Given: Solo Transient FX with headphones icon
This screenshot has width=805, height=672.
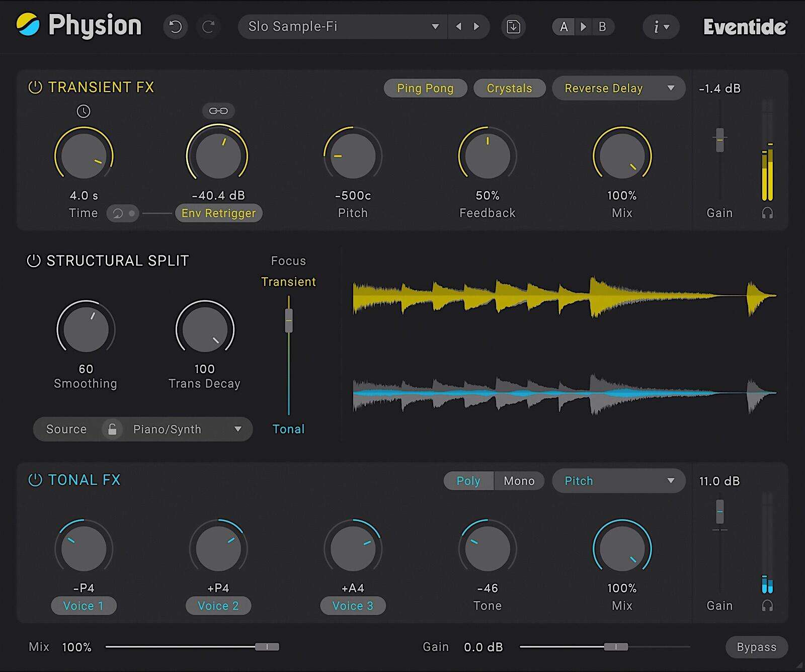Looking at the screenshot, I should 767,213.
